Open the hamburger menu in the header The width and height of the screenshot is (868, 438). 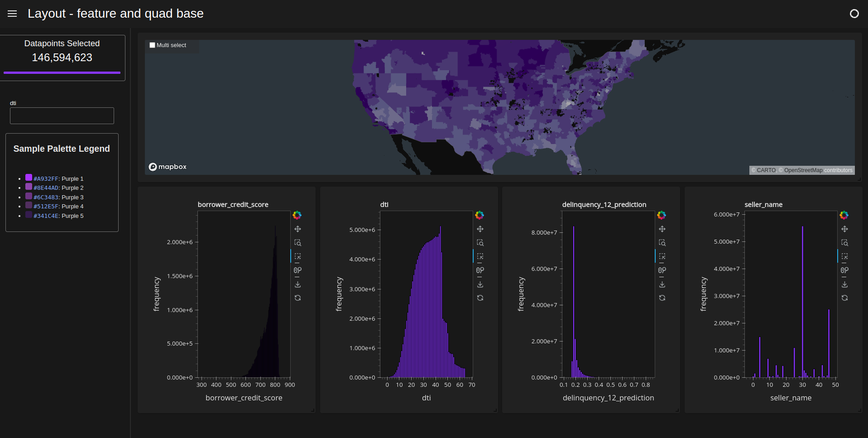click(12, 14)
